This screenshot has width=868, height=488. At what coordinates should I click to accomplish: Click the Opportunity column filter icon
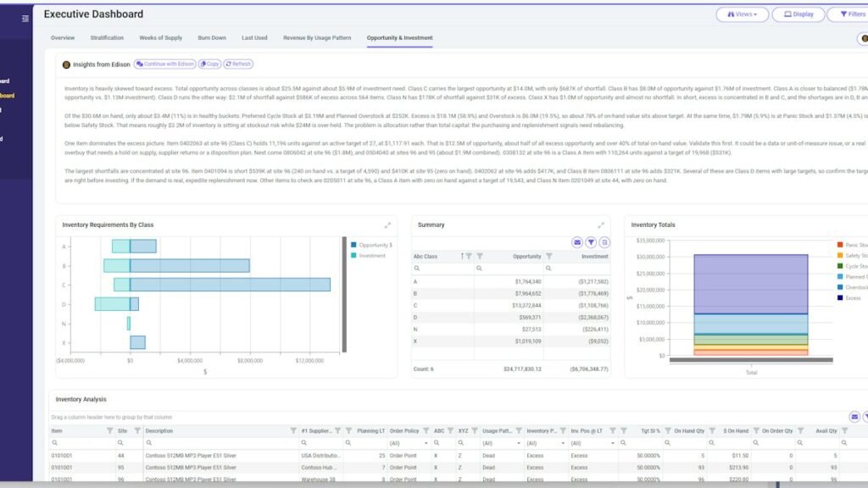[480, 256]
